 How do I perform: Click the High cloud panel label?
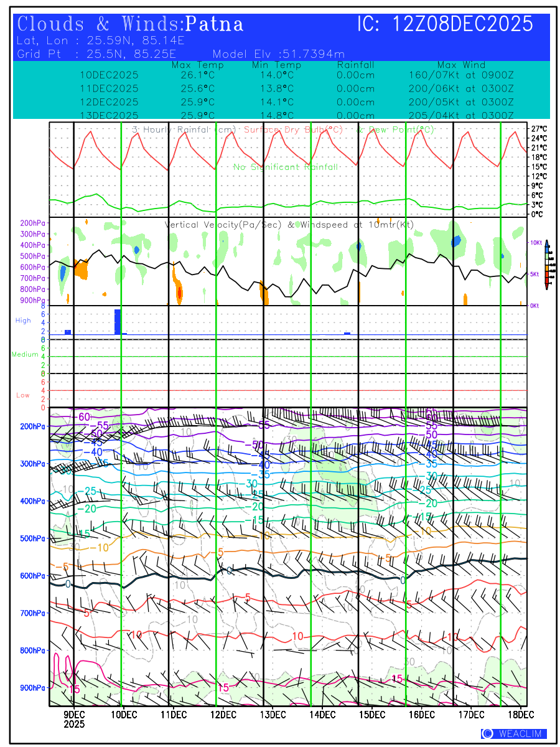point(23,321)
